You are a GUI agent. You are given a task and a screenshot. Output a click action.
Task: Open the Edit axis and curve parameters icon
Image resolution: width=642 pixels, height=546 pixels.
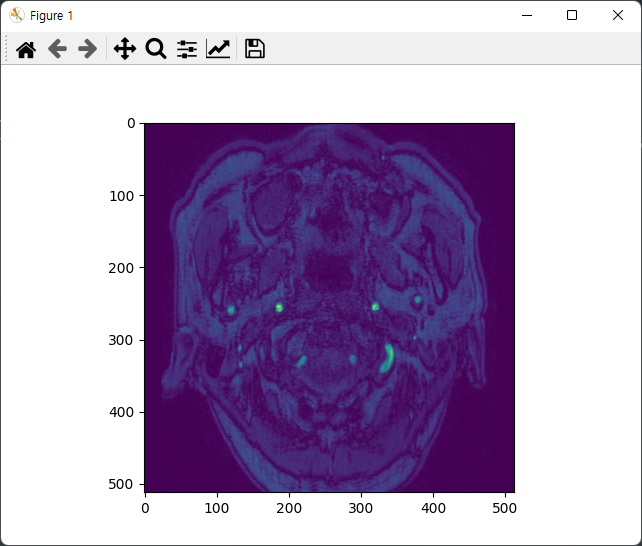[x=218, y=49]
